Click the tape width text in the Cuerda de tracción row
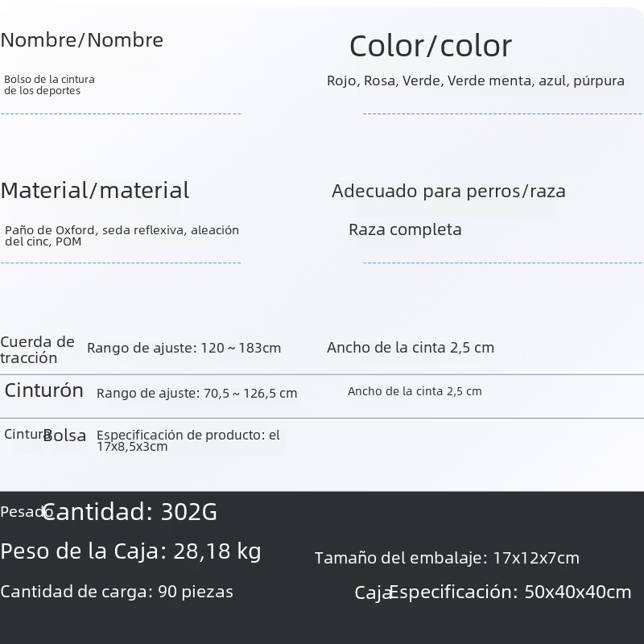This screenshot has height=644, width=644. point(411,348)
